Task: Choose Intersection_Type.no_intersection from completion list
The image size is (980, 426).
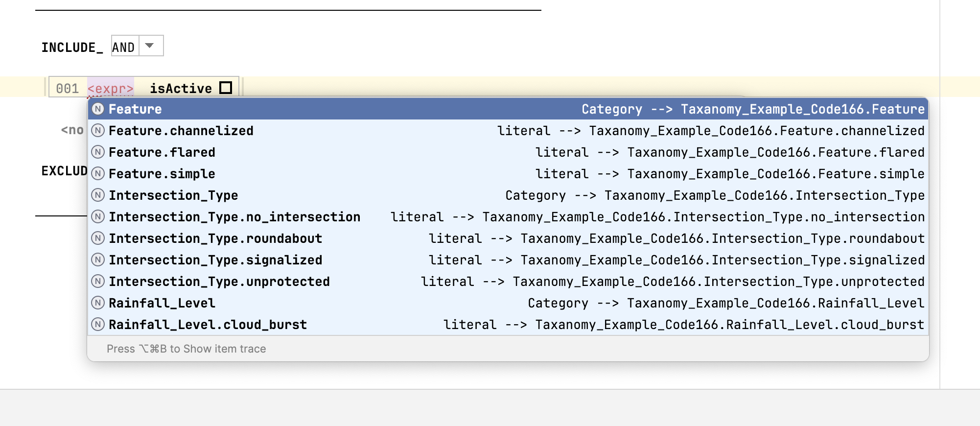Action: point(234,217)
